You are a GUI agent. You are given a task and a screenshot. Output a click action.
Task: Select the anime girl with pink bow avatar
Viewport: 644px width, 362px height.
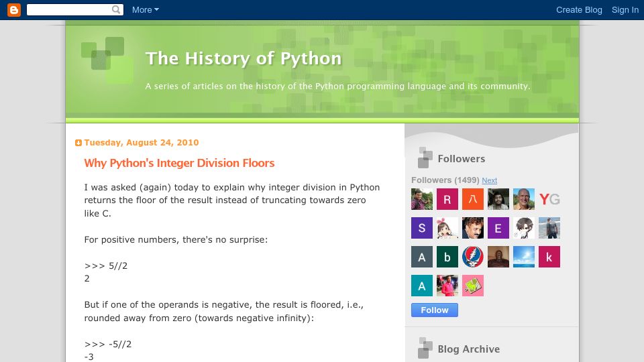coord(447,228)
